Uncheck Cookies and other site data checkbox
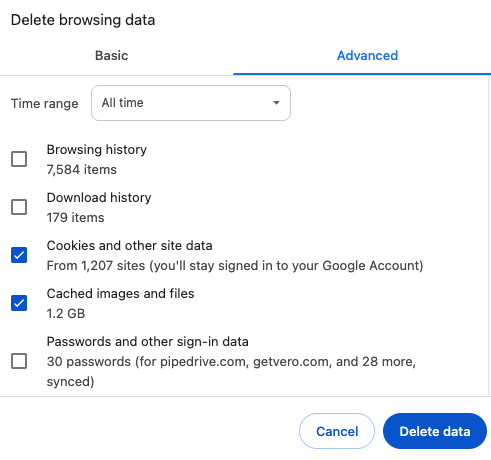This screenshot has width=491, height=460. pos(19,255)
